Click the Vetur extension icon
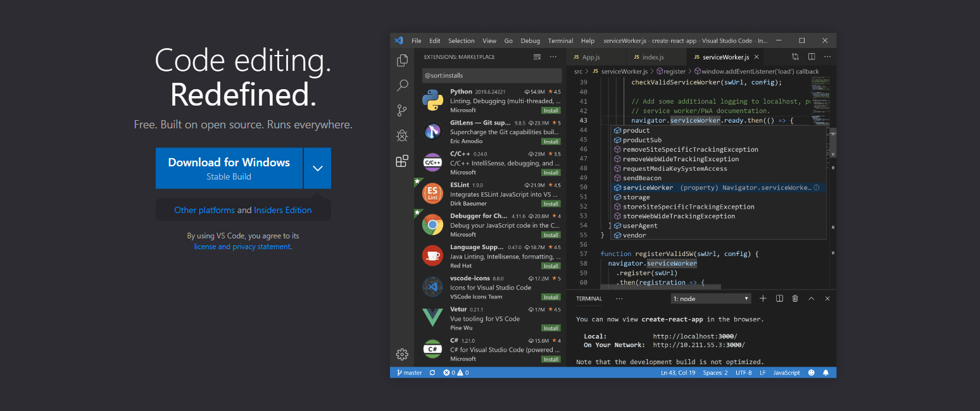 [432, 317]
